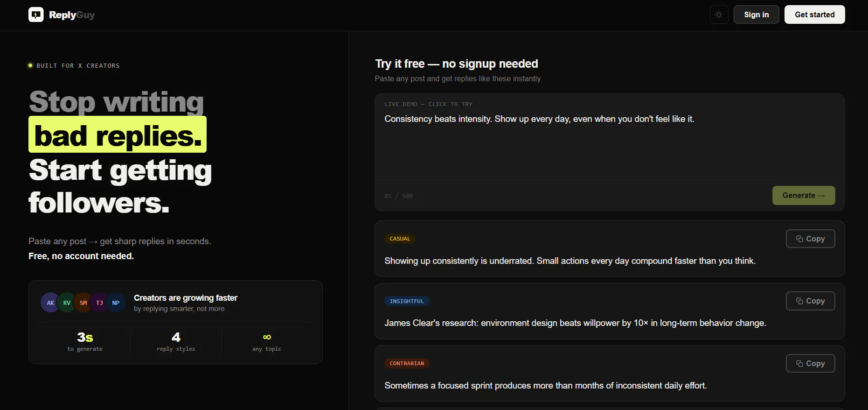
Task: Click the RV avatar circle
Action: tap(67, 303)
